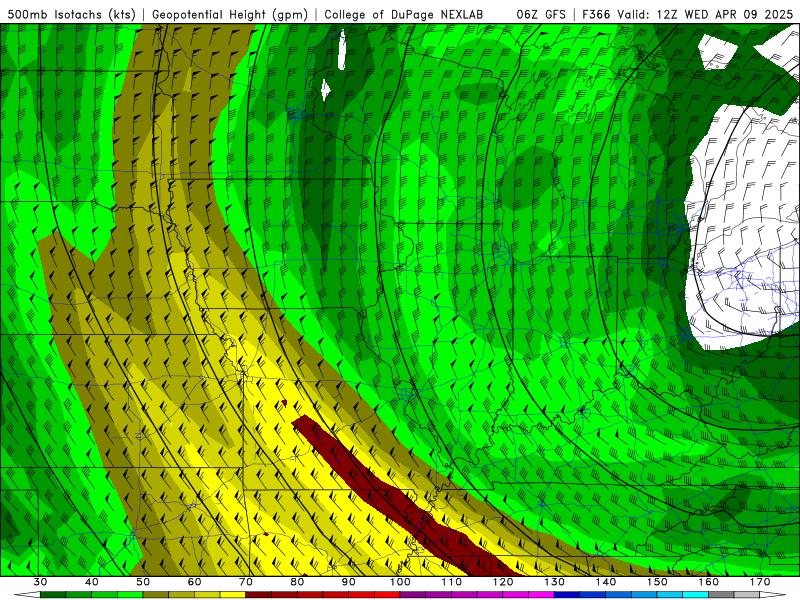This screenshot has width=800, height=600.
Task: Select the bright red swatch left of 100
Action: coord(387,595)
